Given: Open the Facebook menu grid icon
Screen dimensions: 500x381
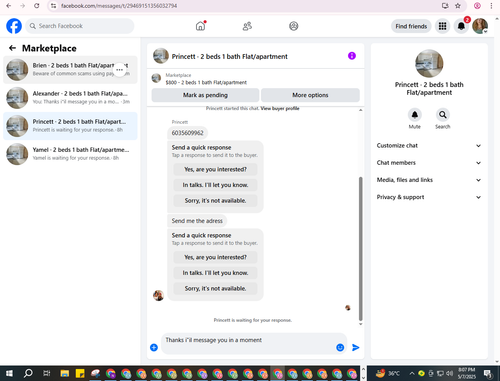Looking at the screenshot, I should click(442, 26).
